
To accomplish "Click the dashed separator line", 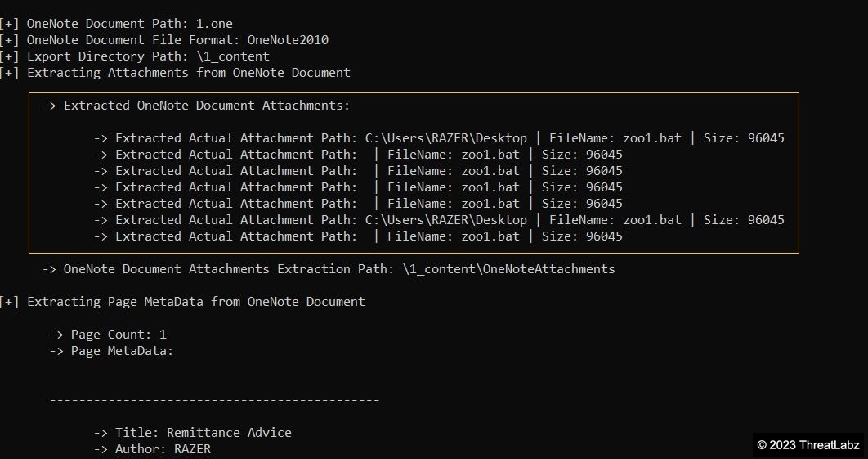I will pos(214,400).
